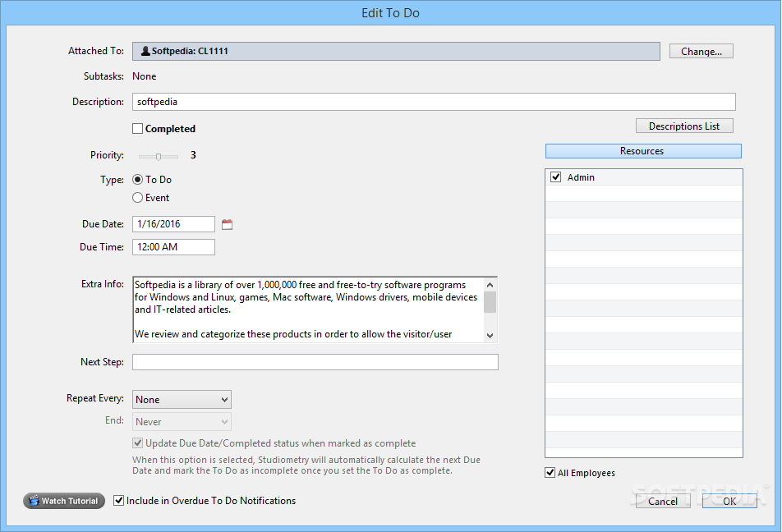
Task: Click into the Next Step field
Action: click(x=315, y=362)
